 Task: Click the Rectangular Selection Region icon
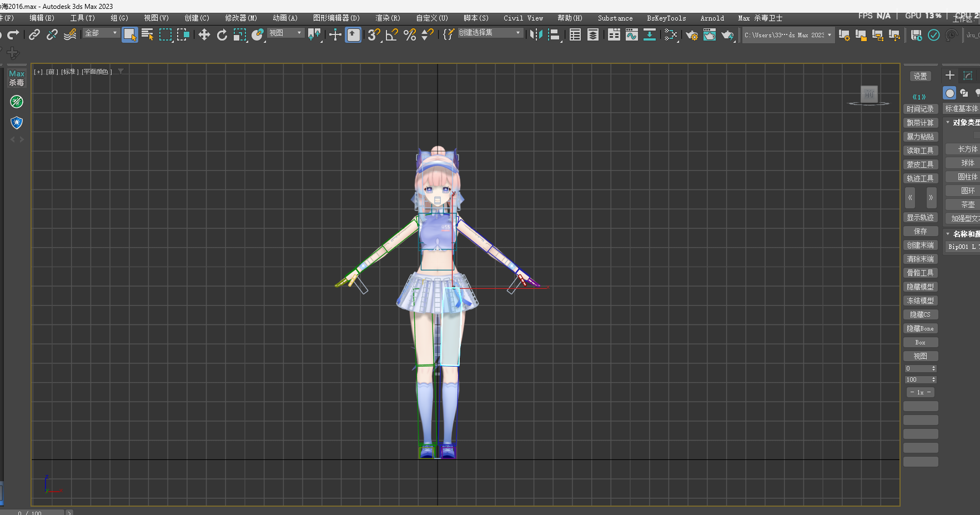tap(165, 35)
